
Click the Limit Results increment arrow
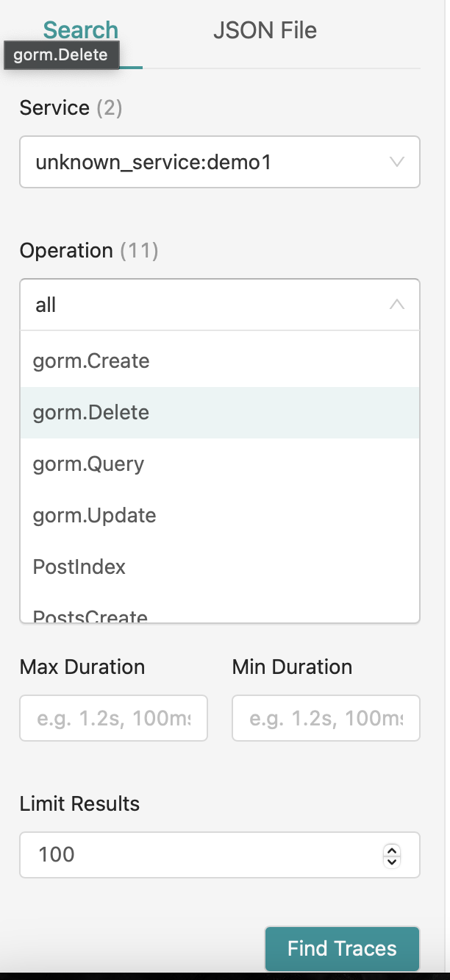391,850
